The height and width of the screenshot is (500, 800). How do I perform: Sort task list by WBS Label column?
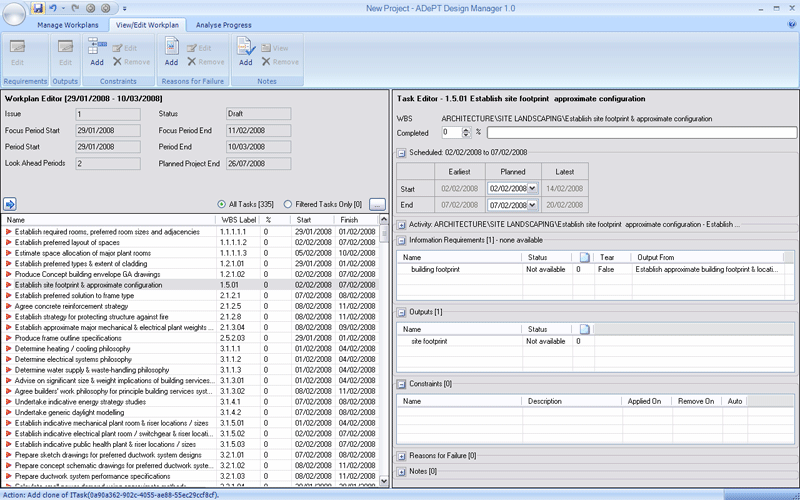click(x=239, y=220)
